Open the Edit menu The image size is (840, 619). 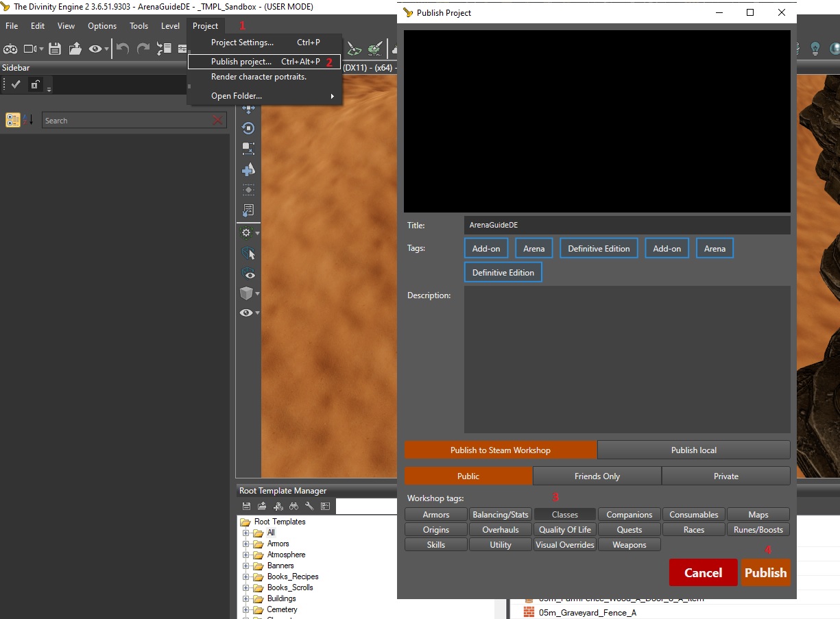coord(38,26)
